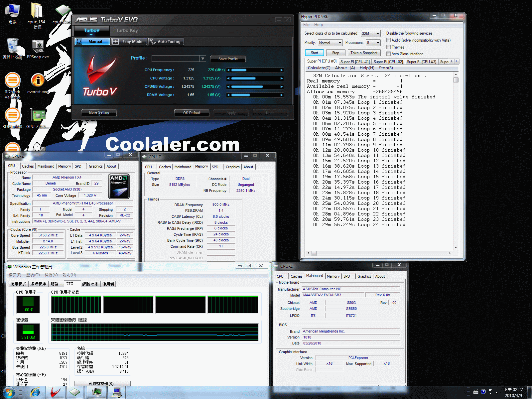The height and width of the screenshot is (399, 532).
Task: Click the Easy Mode icon in TurboV
Action: [x=116, y=42]
